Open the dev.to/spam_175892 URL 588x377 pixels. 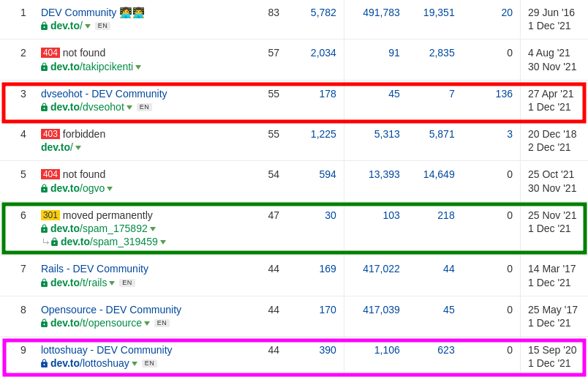[99, 228]
